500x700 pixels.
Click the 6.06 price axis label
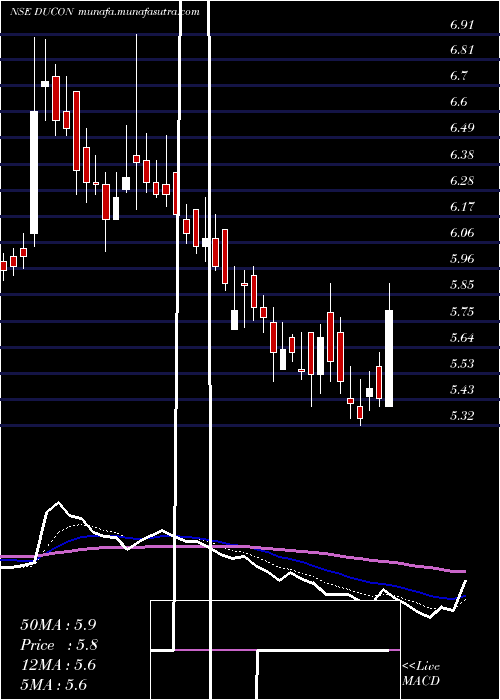click(462, 233)
